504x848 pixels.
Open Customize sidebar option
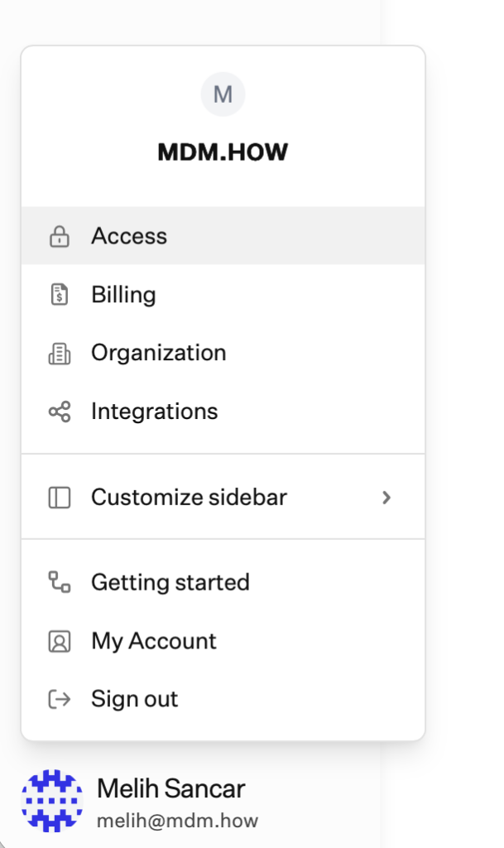[x=223, y=498]
